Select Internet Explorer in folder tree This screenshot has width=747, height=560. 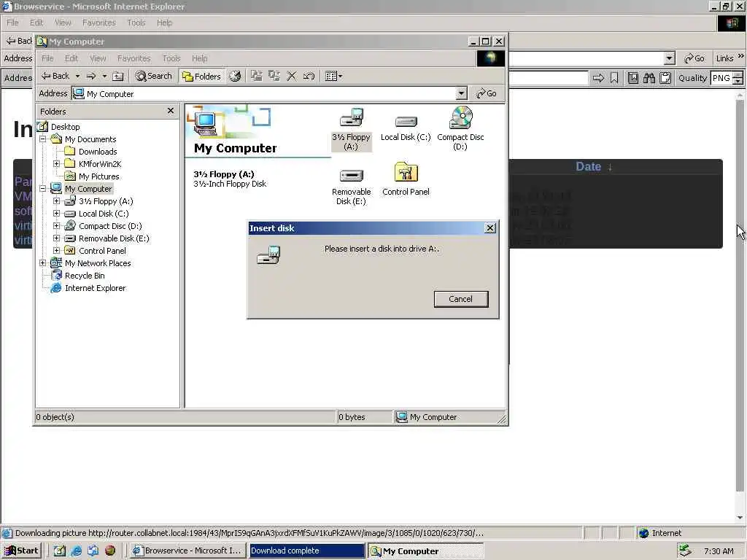point(96,288)
